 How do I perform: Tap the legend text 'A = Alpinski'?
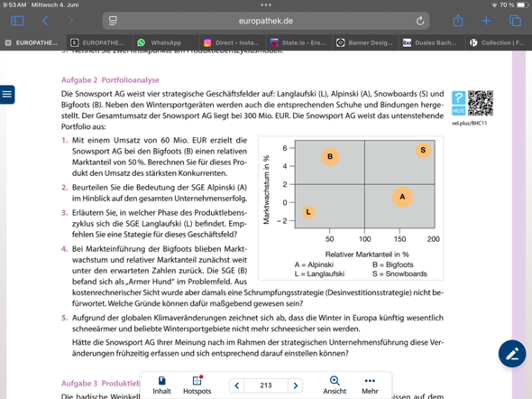click(x=314, y=264)
